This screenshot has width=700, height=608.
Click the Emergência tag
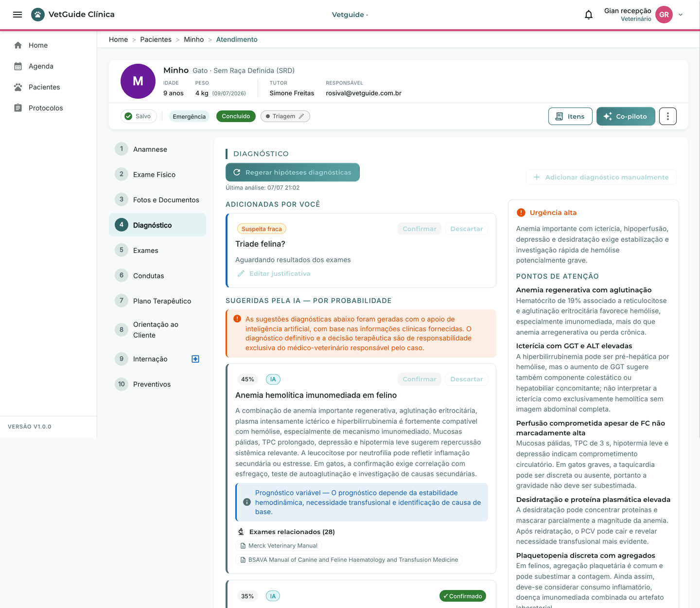(x=189, y=116)
